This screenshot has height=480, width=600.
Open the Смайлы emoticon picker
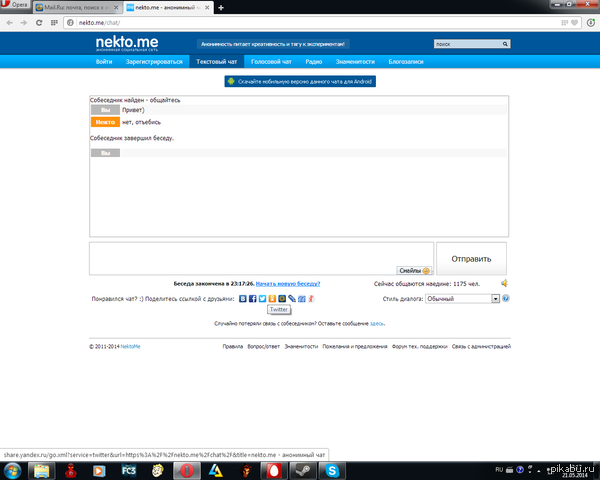tap(414, 270)
